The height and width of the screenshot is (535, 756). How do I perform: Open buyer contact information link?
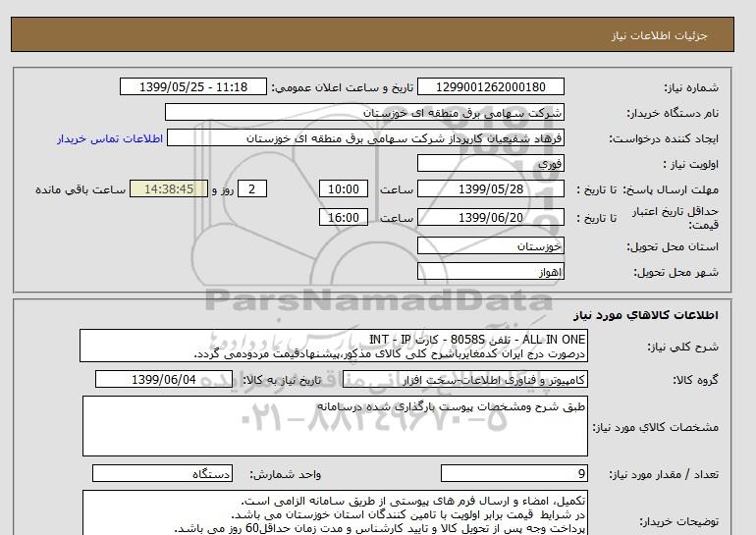[x=103, y=138]
